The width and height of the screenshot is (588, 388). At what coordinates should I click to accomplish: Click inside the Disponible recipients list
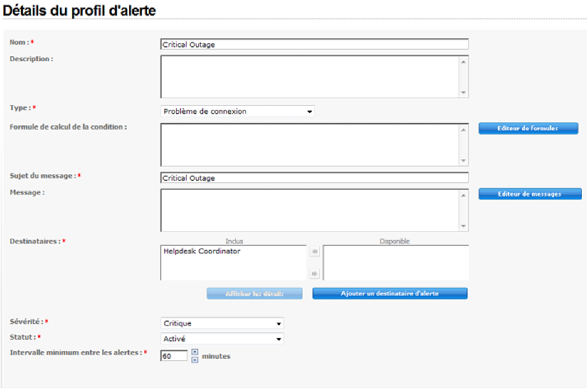pyautogui.click(x=395, y=263)
